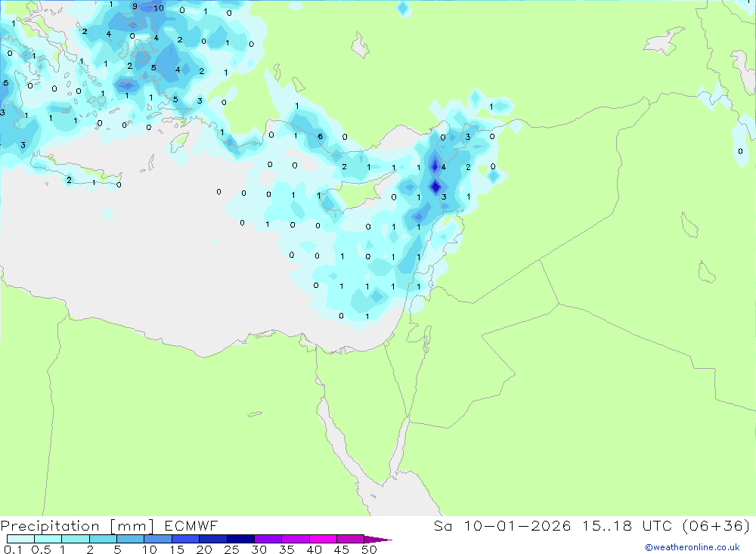
Task: Click the '50' legend scale label
Action: point(369,549)
